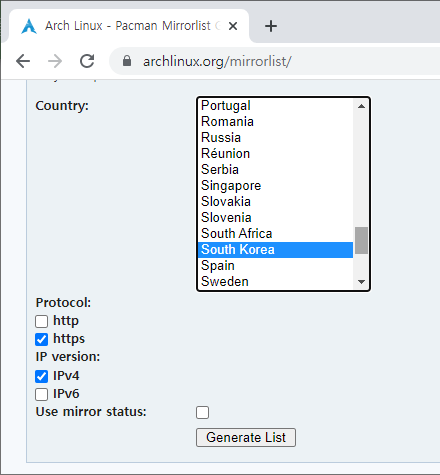
Task: Click the Country: label
Action: [62, 106]
